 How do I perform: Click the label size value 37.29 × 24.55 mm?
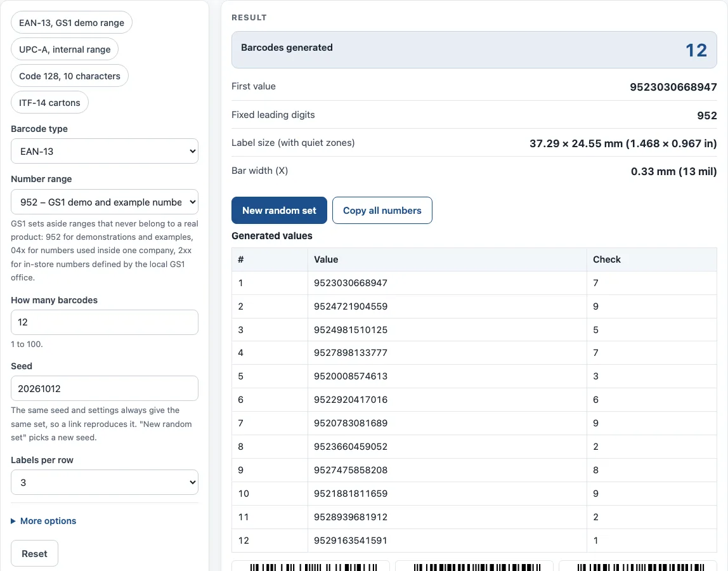click(623, 143)
